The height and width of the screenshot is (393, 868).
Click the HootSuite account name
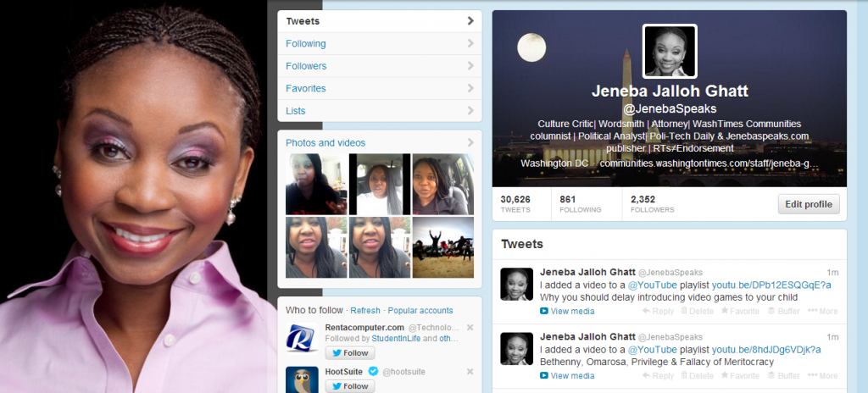point(346,372)
